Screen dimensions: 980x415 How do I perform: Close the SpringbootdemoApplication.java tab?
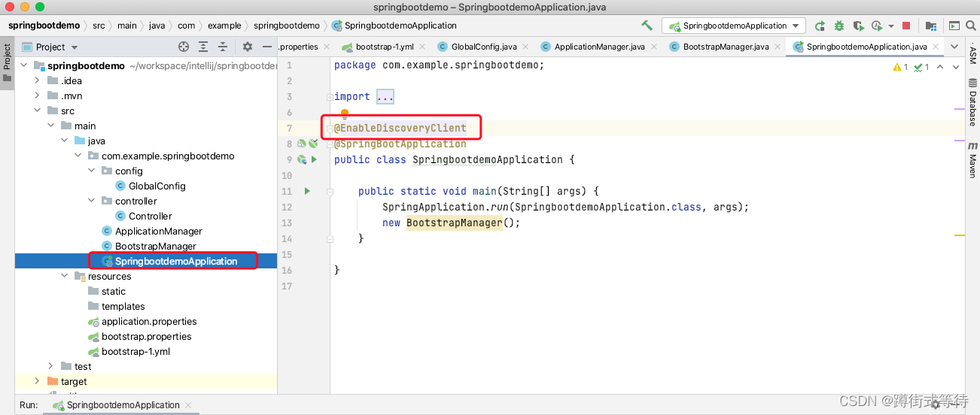(x=936, y=47)
